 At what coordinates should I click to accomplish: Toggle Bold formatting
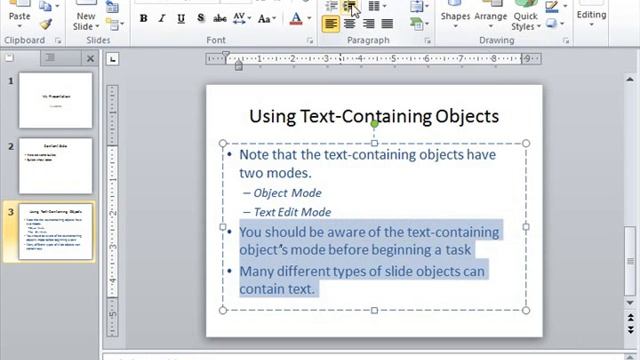[x=143, y=18]
